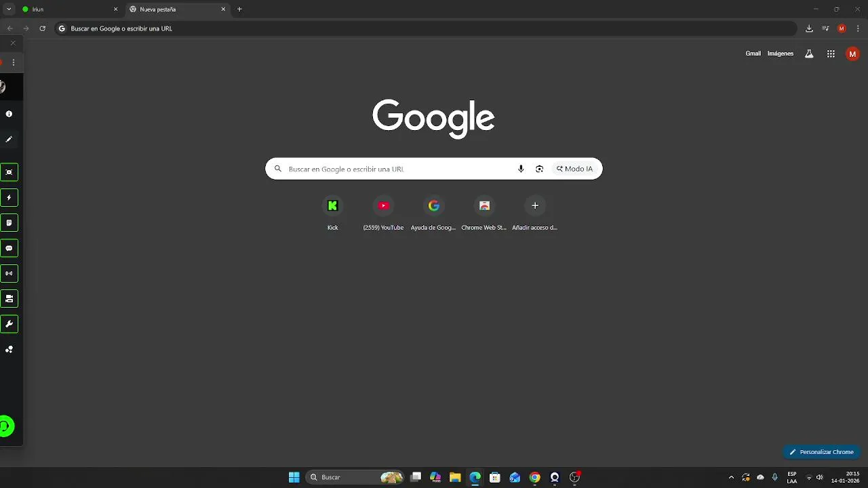The height and width of the screenshot is (488, 868).
Task: Open Microsoft Edge from the taskbar
Action: [x=475, y=477]
